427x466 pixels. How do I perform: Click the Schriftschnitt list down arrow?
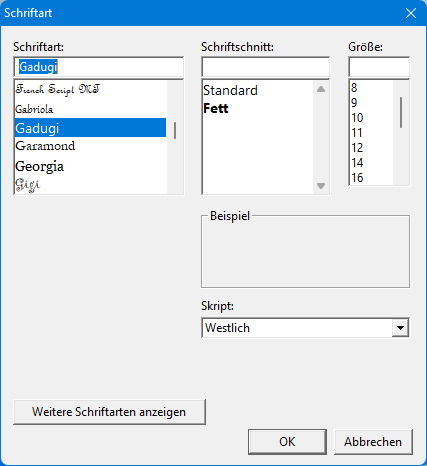click(x=321, y=186)
